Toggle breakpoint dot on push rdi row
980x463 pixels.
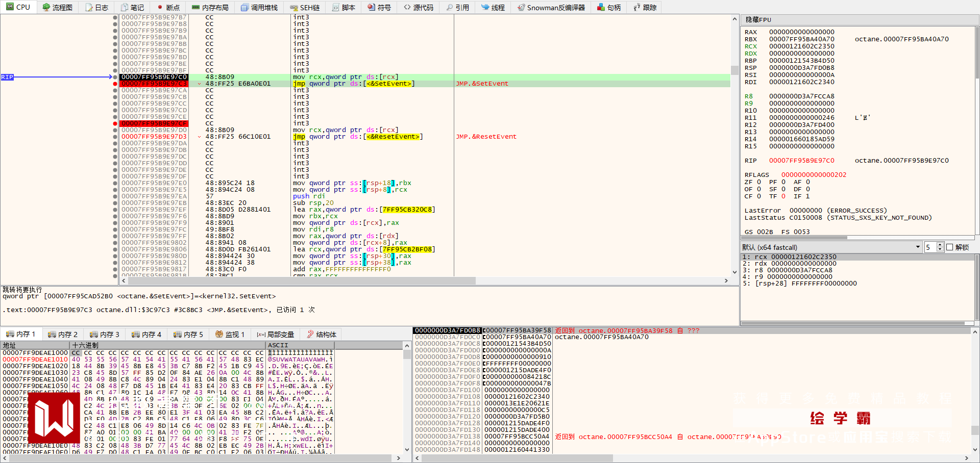pyautogui.click(x=115, y=196)
